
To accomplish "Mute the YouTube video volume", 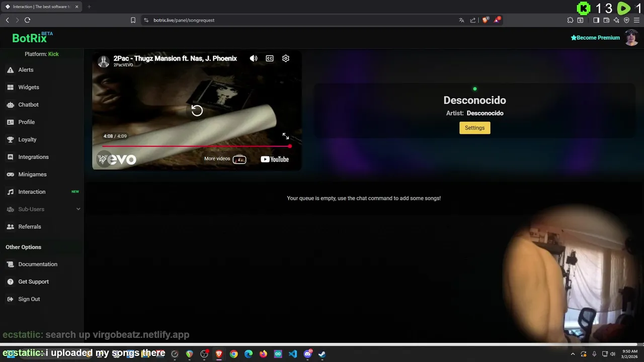I will [x=254, y=58].
